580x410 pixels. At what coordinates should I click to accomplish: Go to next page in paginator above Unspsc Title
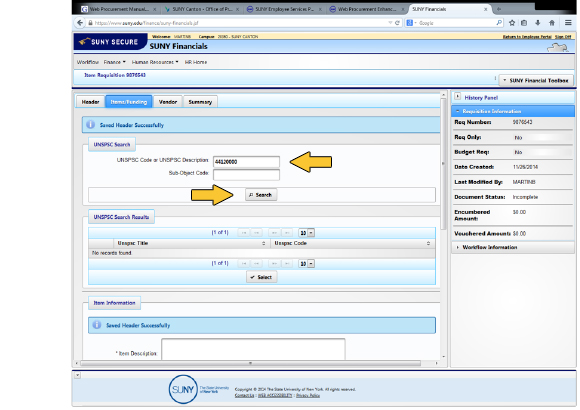pyautogui.click(x=274, y=233)
